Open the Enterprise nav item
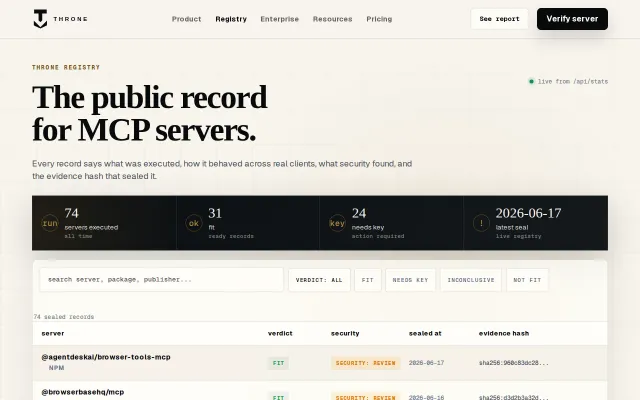 (x=280, y=19)
